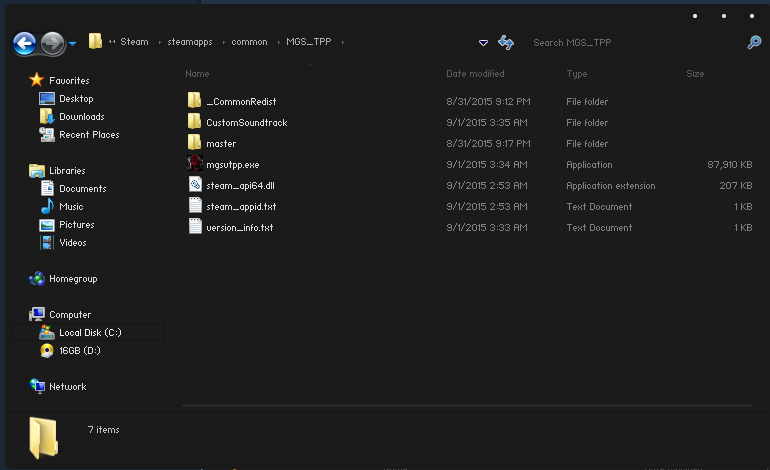
Task: Open the recent locations dropdown beside navigation arrows
Action: [73, 44]
